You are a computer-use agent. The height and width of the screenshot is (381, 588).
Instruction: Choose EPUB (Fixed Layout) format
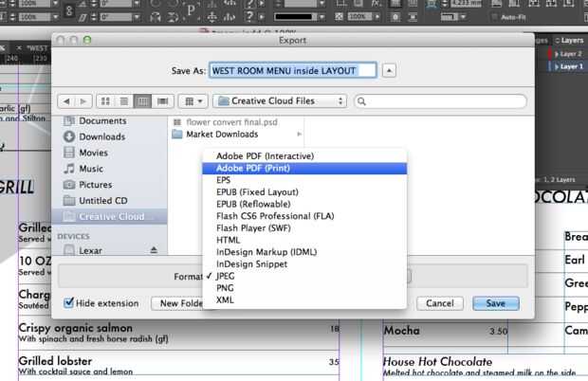[304, 192]
